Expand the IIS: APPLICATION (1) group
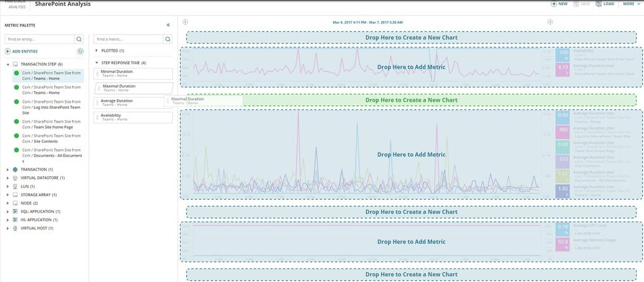The height and width of the screenshot is (282, 644). [8, 220]
